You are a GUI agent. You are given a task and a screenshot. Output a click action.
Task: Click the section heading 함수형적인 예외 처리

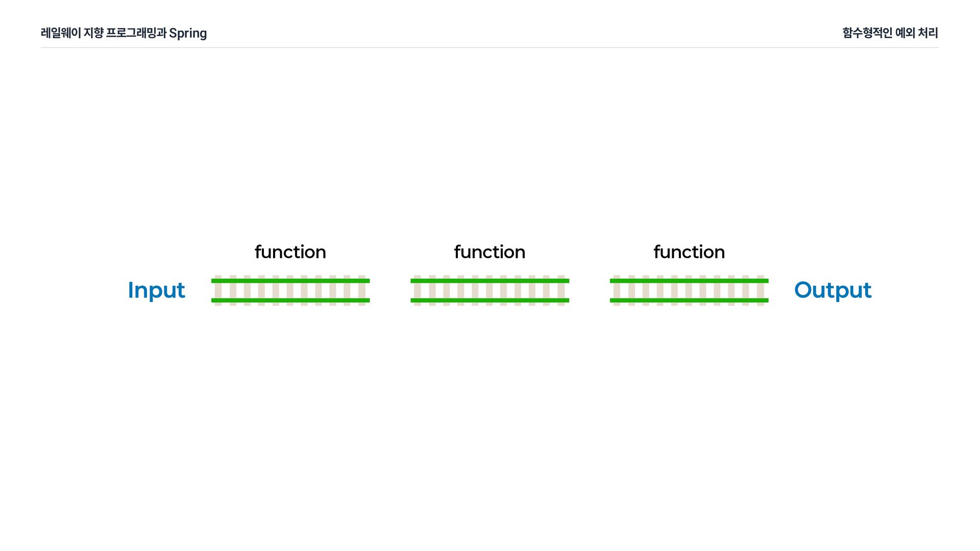pyautogui.click(x=890, y=33)
